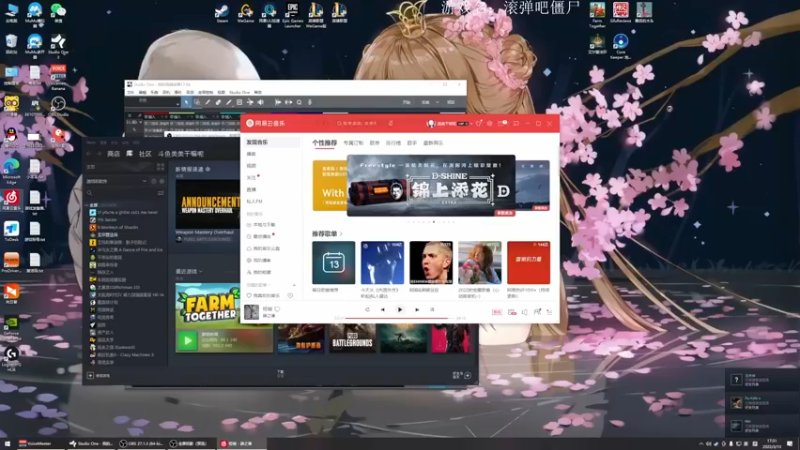
Task: Toggle heartbeat mode beside 我喜欢的音乐
Action: pyautogui.click(x=290, y=295)
